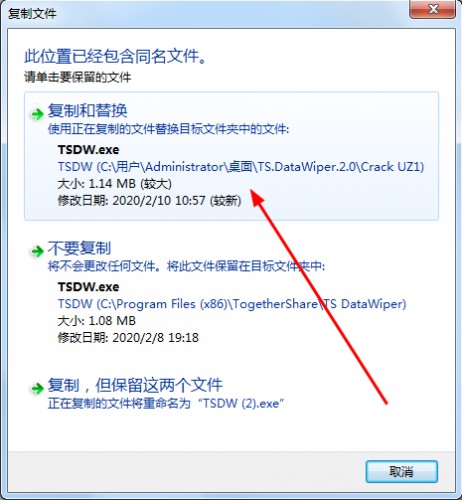Click 修改日期: 2020/2/10 10:57 line
This screenshot has height=500, width=462.
(x=149, y=201)
